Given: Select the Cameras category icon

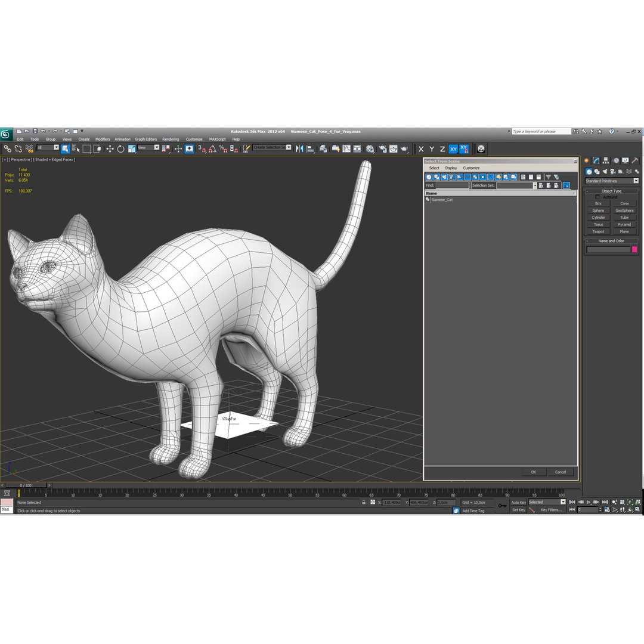Looking at the screenshot, I should pyautogui.click(x=613, y=172).
